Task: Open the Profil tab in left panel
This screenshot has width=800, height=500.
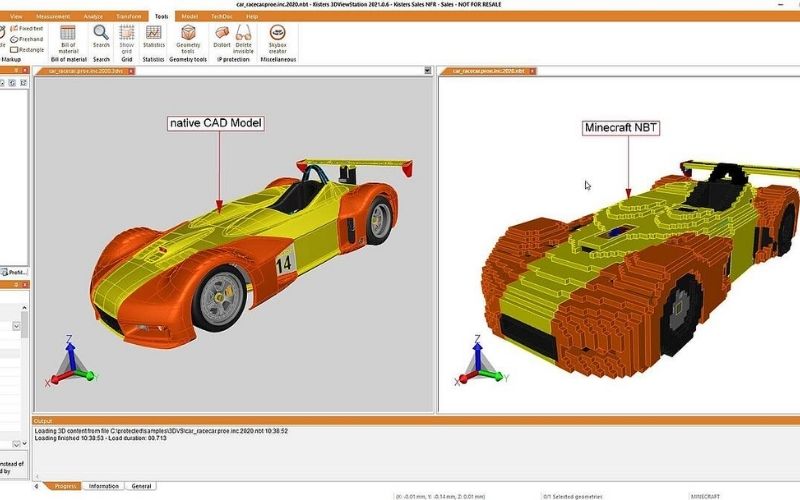Action: [14, 272]
